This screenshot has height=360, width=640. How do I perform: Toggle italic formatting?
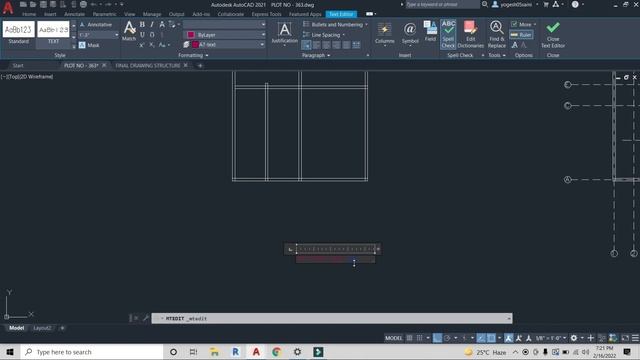click(x=152, y=24)
